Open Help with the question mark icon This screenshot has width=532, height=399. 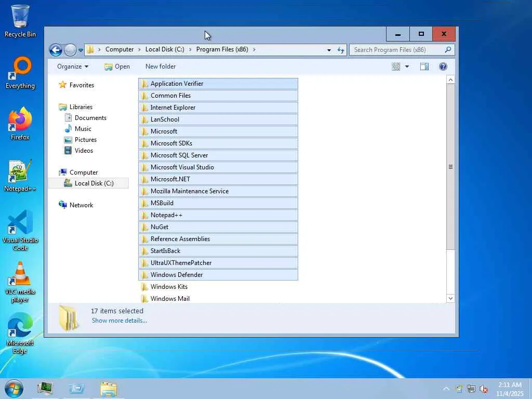443,66
